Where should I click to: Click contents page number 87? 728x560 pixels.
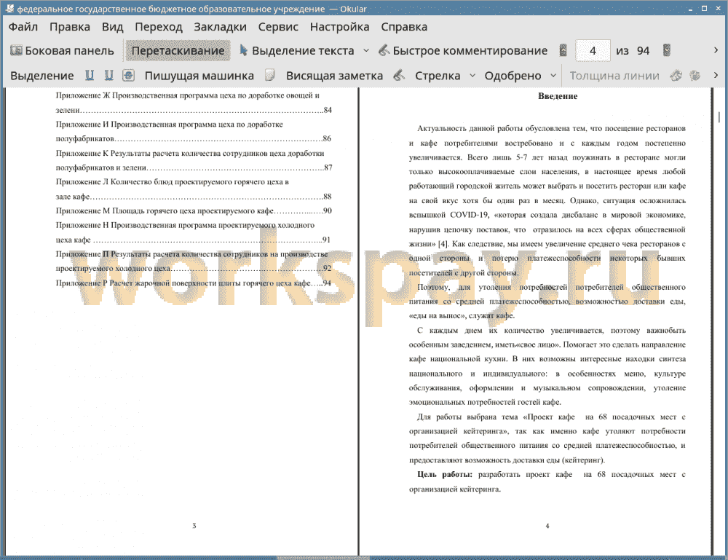[x=328, y=167]
